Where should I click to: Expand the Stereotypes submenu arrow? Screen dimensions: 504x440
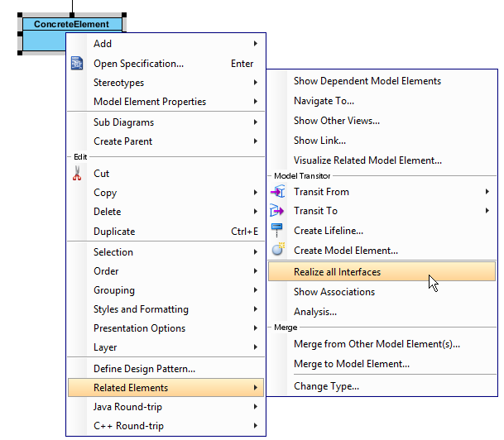[255, 82]
